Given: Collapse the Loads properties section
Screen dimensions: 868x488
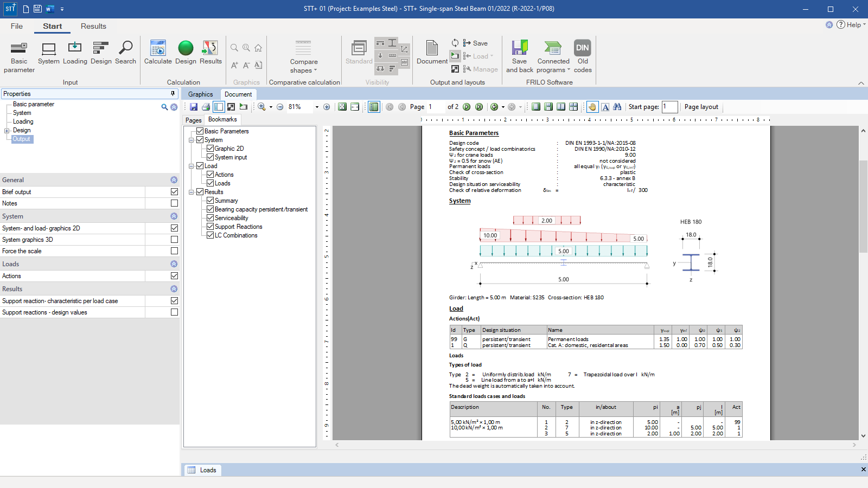Looking at the screenshot, I should (174, 264).
